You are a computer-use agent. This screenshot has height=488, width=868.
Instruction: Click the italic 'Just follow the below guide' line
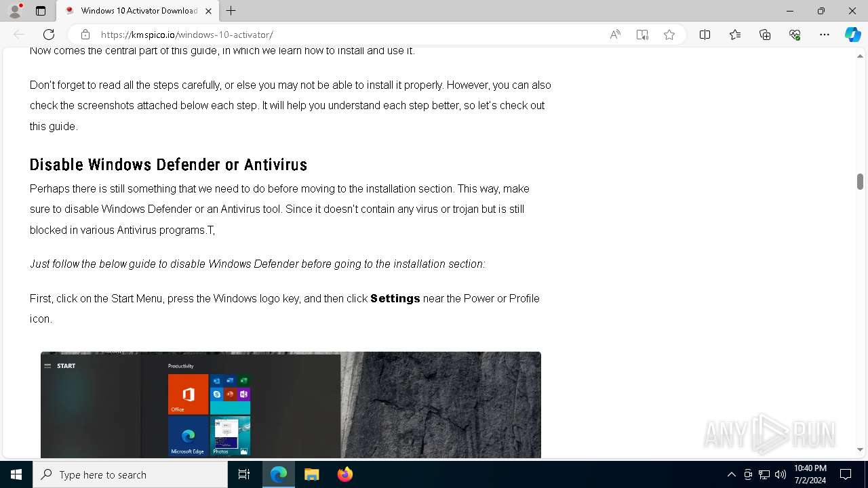[258, 264]
